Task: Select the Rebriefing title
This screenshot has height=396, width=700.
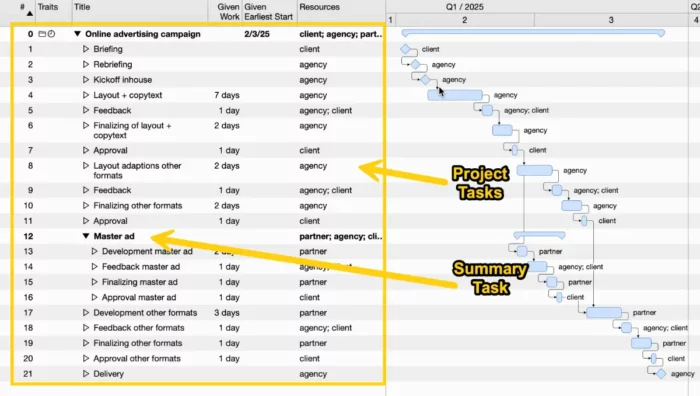Action: coord(112,64)
